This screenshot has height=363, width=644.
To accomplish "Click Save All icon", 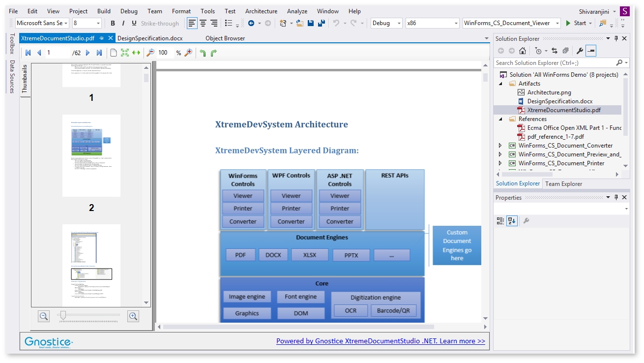I will [322, 23].
